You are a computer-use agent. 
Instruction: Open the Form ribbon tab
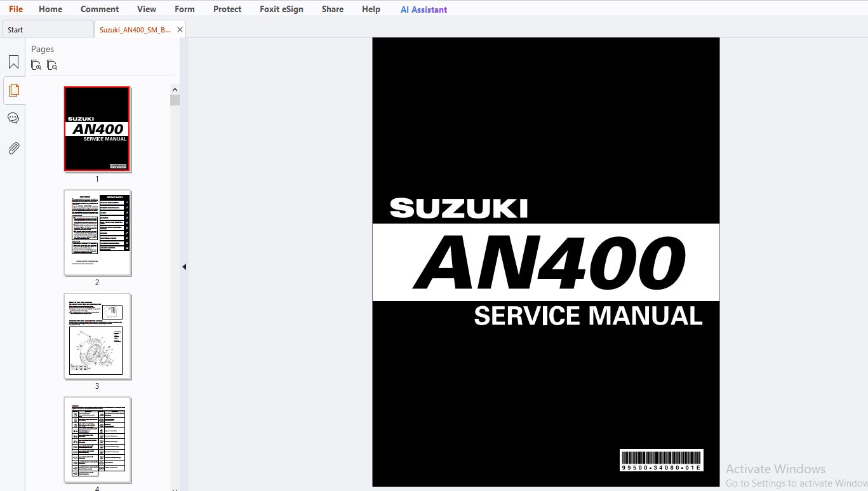(185, 9)
